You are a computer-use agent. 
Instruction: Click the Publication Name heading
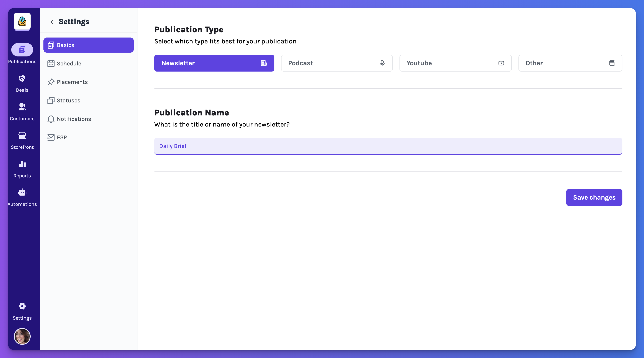click(x=191, y=113)
